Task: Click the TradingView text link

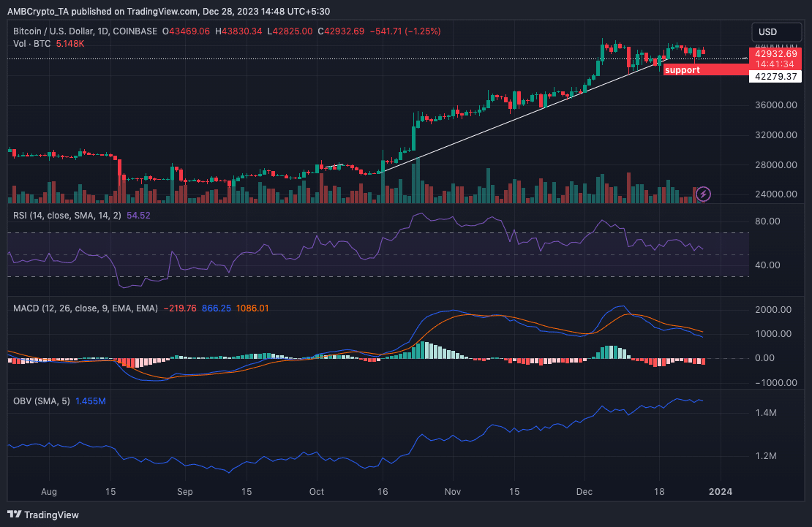Action: [53, 515]
